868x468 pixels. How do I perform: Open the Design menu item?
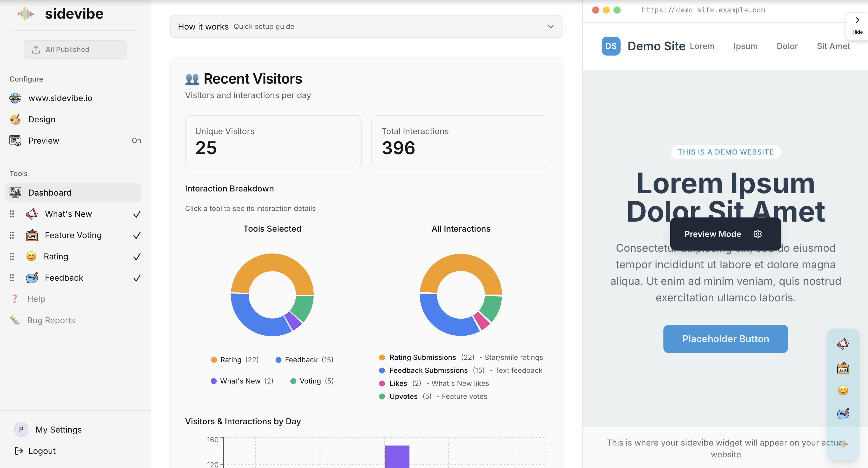pos(42,120)
